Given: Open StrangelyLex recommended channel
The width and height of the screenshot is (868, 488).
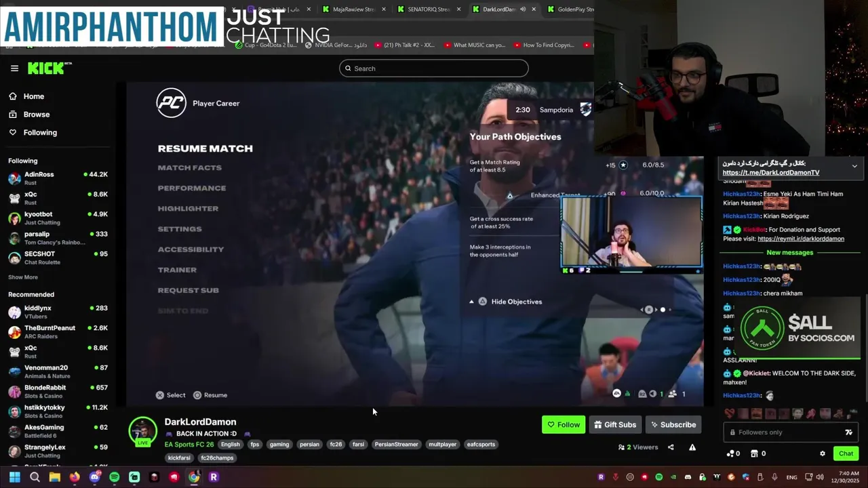Looking at the screenshot, I should (x=58, y=451).
